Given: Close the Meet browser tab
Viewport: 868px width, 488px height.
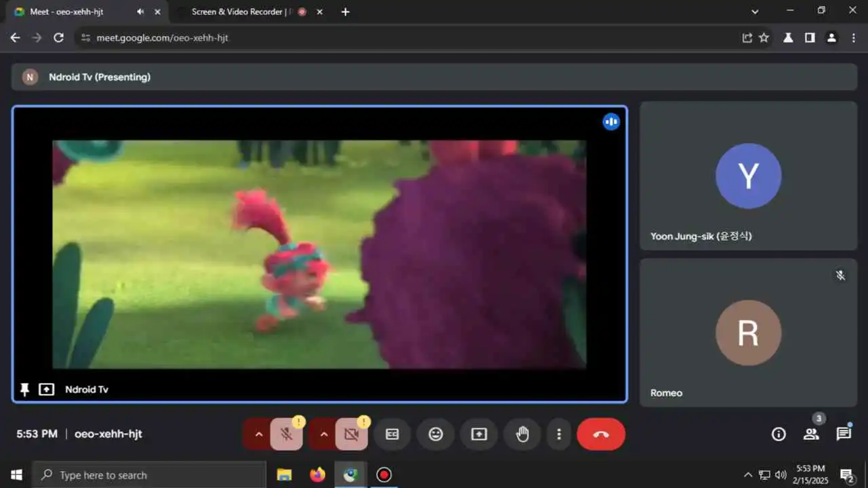Looking at the screenshot, I should (x=158, y=12).
